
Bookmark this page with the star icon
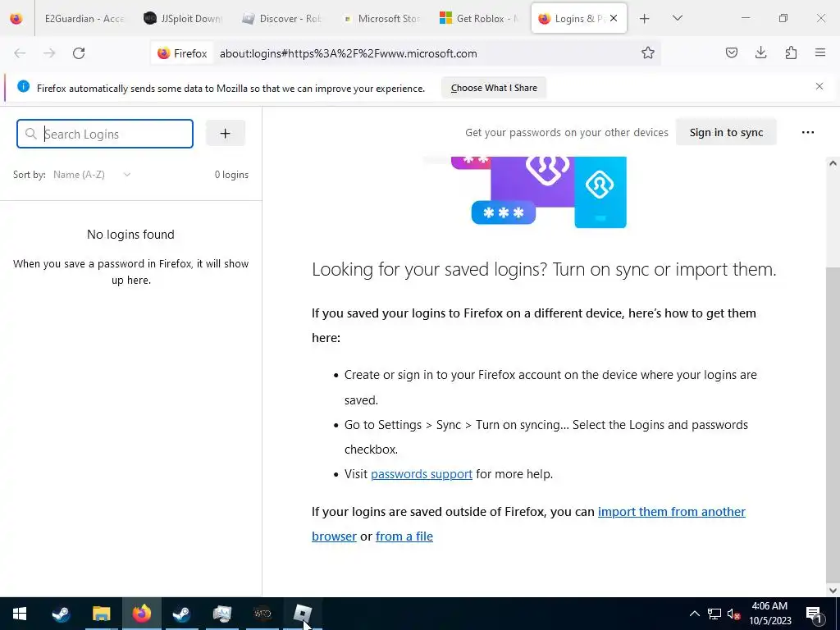pyautogui.click(x=648, y=53)
